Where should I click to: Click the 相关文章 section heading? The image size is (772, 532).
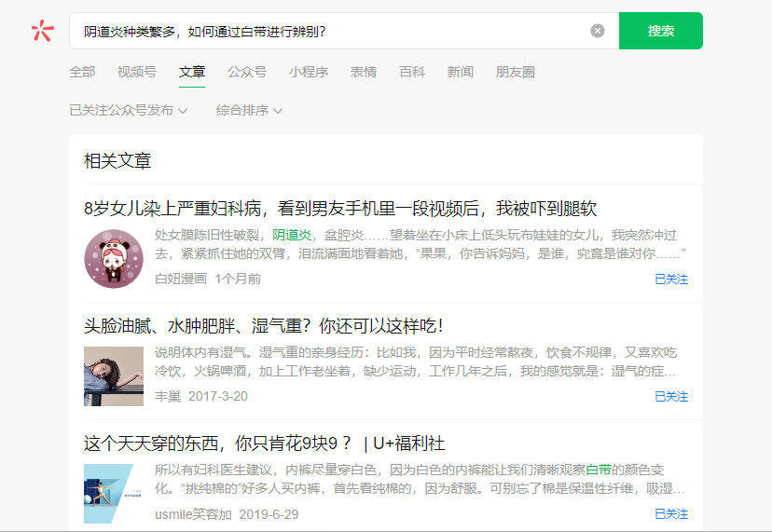pos(117,161)
